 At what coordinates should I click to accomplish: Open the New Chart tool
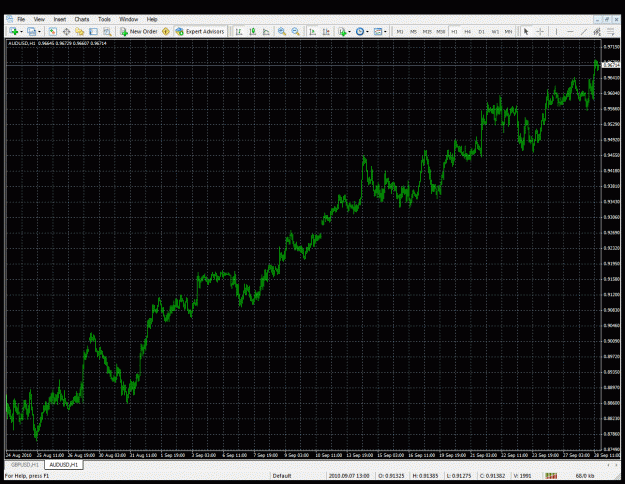tap(13, 31)
